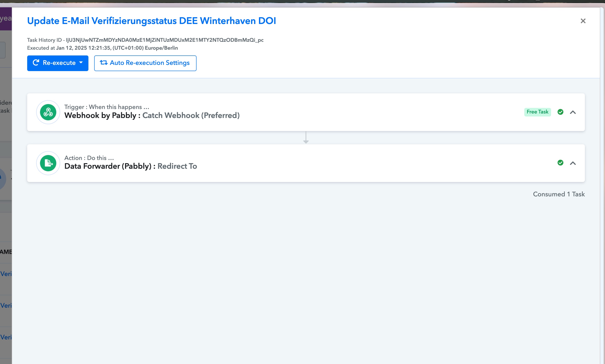Click green success checkmark on Webhook trigger row

560,112
